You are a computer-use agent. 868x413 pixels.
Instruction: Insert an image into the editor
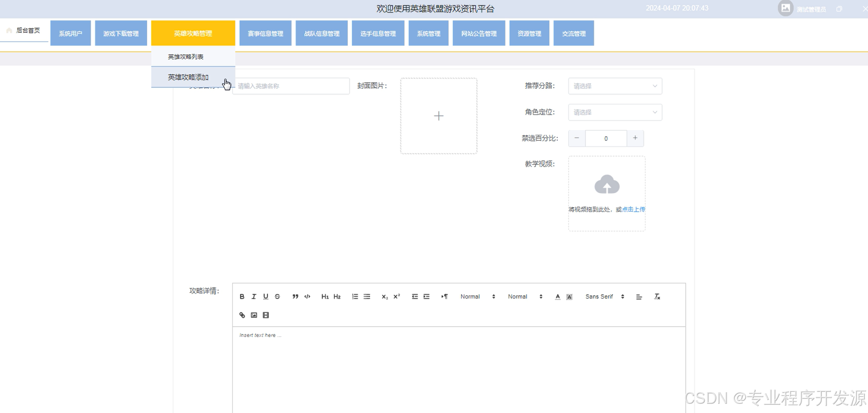[x=254, y=315]
